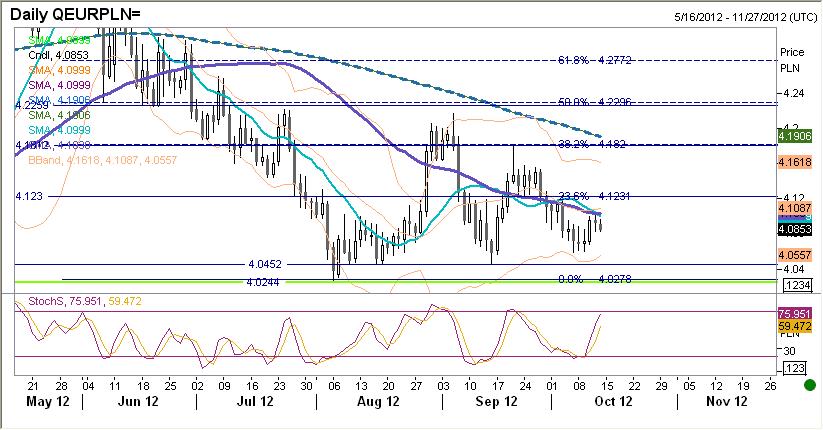Click the 'Jul 12' month label
The image size is (823, 430).
coord(255,402)
